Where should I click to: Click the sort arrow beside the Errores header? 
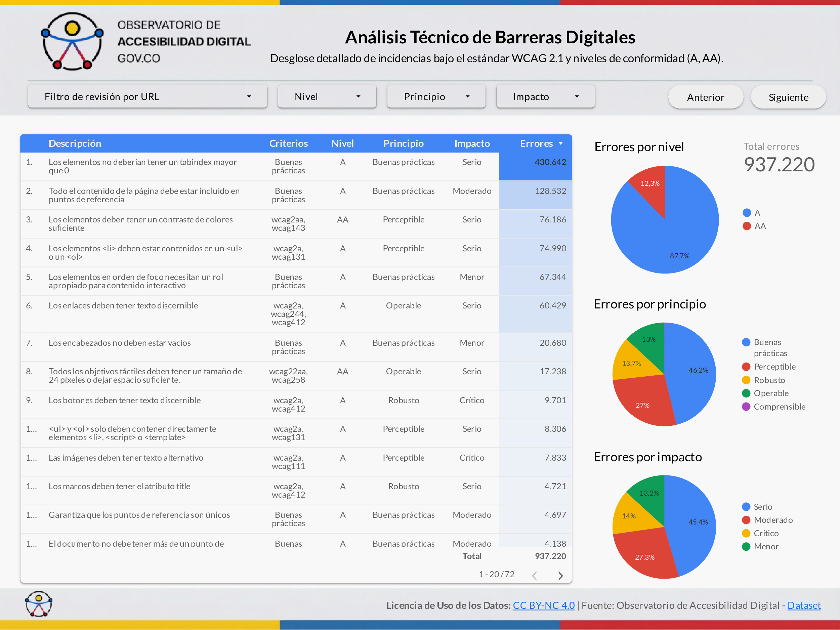point(561,143)
